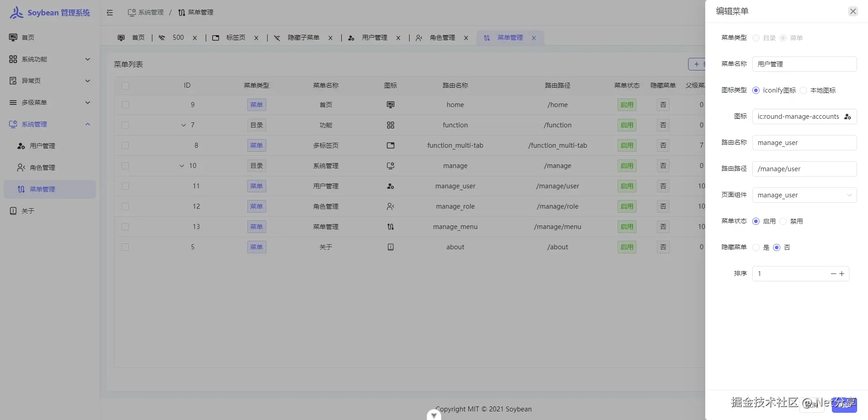The height and width of the screenshot is (420, 868).
Task: Tick checkbox for the about row
Action: coord(125,247)
